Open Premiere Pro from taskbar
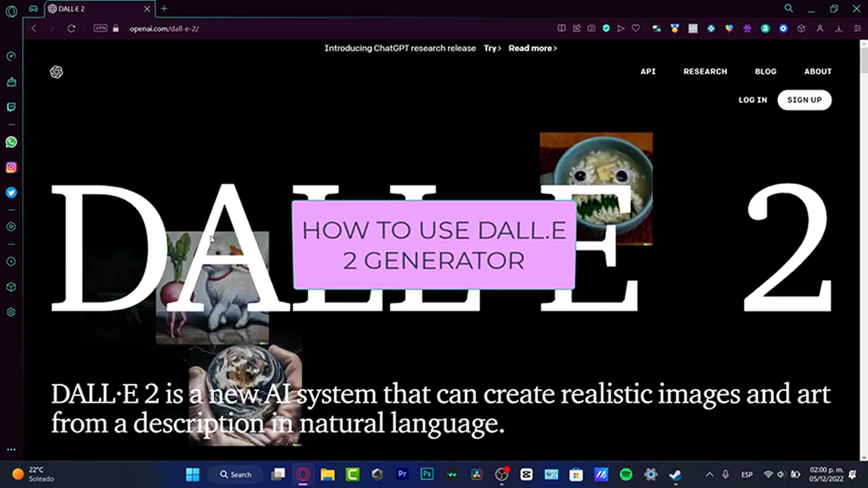 point(402,474)
